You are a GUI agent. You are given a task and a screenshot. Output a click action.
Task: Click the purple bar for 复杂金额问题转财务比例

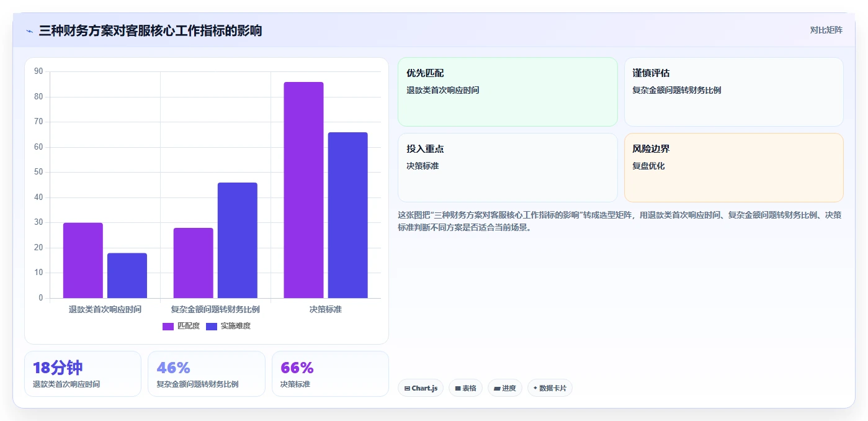(x=194, y=263)
